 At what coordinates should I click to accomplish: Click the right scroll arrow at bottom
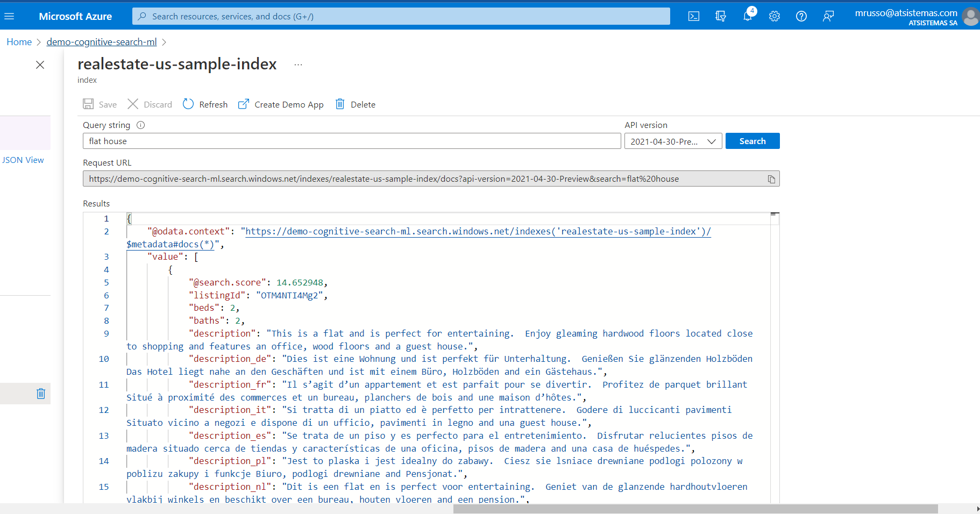coord(977,509)
